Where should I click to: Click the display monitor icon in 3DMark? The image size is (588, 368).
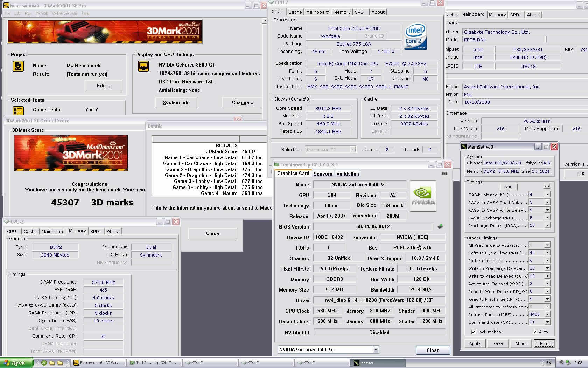tap(143, 66)
